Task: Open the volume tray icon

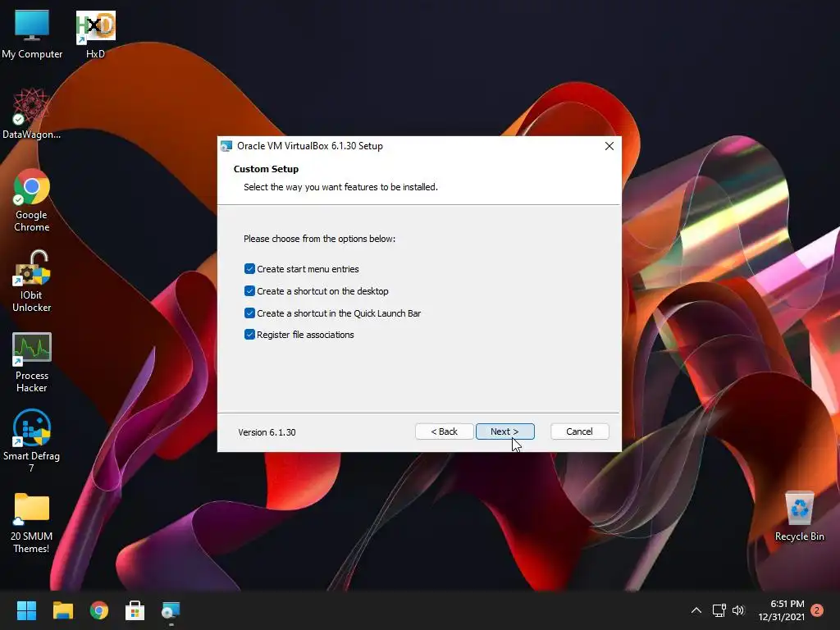Action: coord(738,610)
